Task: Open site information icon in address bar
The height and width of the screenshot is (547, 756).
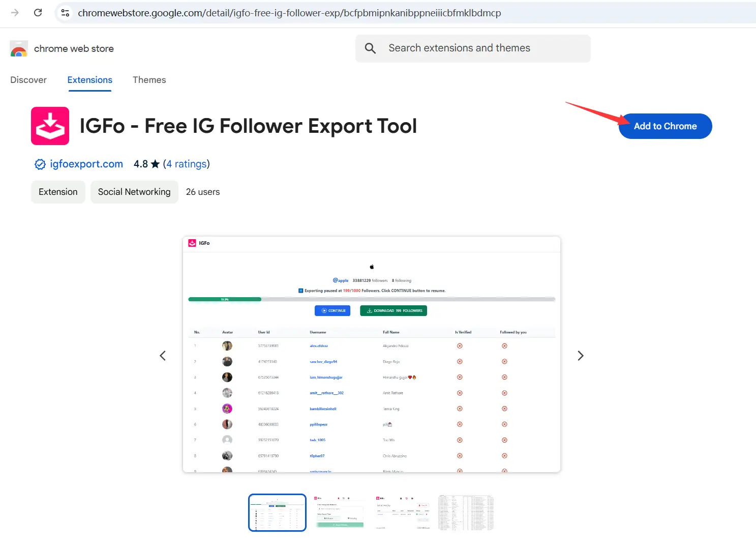Action: pyautogui.click(x=65, y=13)
